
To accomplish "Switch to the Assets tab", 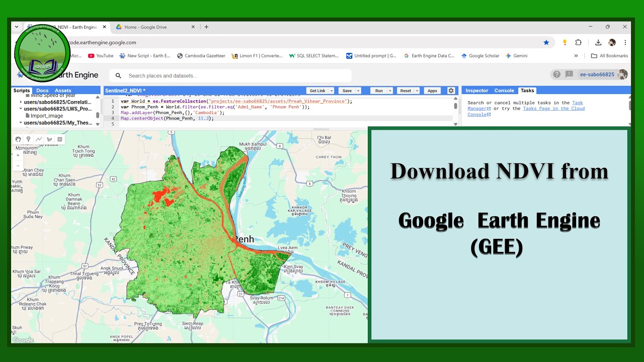I will click(63, 90).
